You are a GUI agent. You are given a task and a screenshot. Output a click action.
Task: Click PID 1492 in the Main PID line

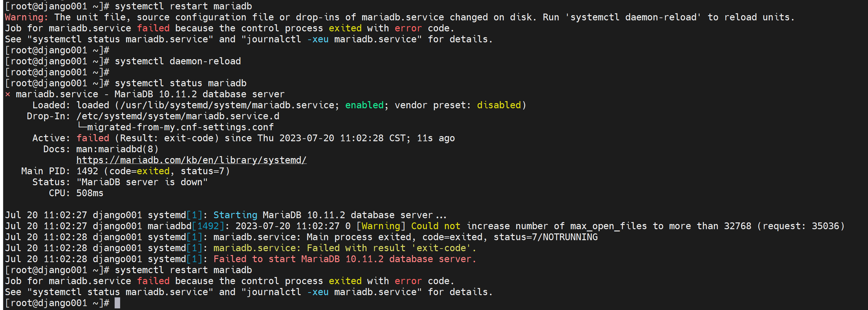click(87, 171)
